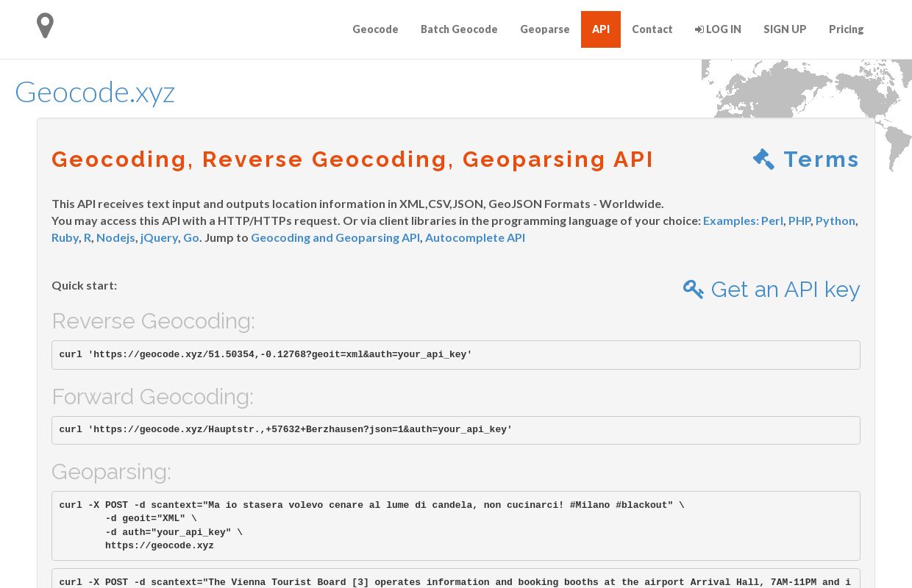912x588 pixels.
Task: Select the active API tab
Action: (x=601, y=29)
